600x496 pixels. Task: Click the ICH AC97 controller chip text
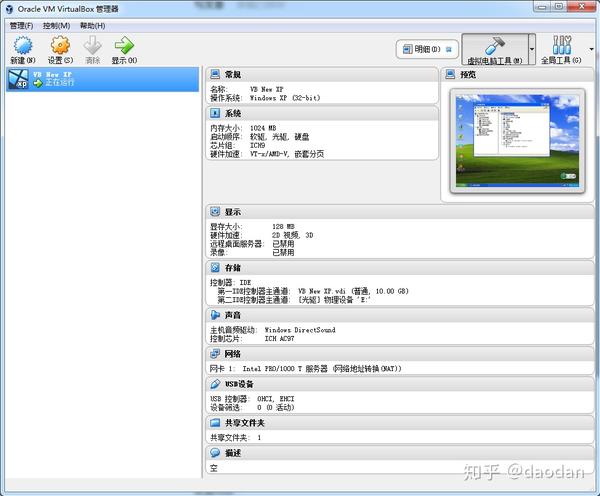tap(279, 339)
